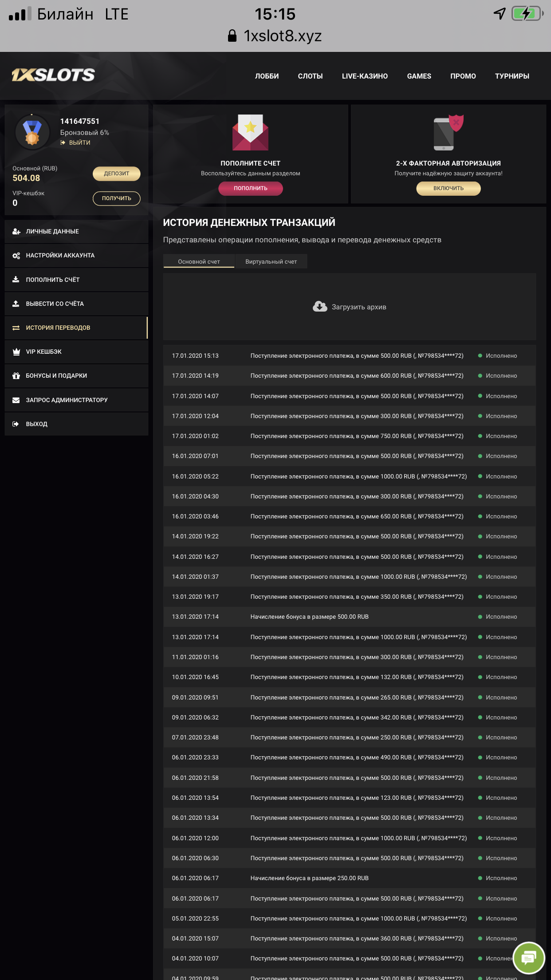Click the ВЫЙТИ link under account ID

pos(79,142)
